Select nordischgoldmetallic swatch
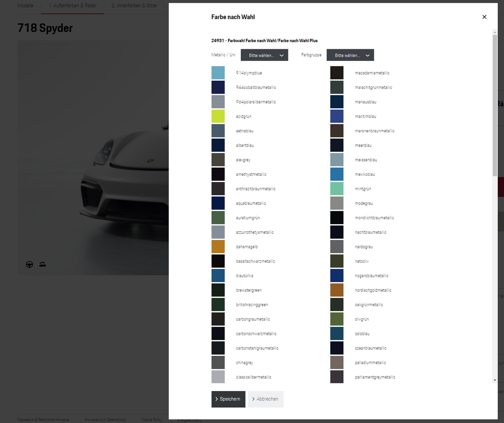Viewport: 504px width, 423px height. tap(337, 290)
